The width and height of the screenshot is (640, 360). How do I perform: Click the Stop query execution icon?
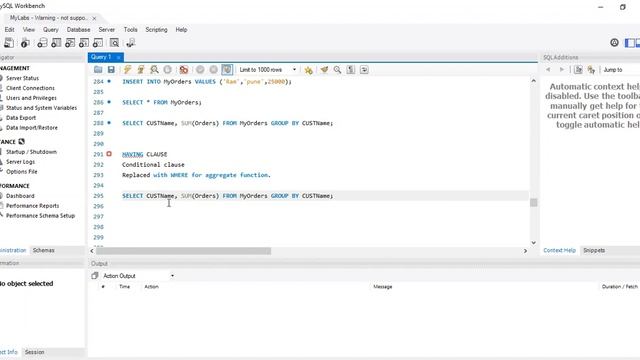[167, 70]
